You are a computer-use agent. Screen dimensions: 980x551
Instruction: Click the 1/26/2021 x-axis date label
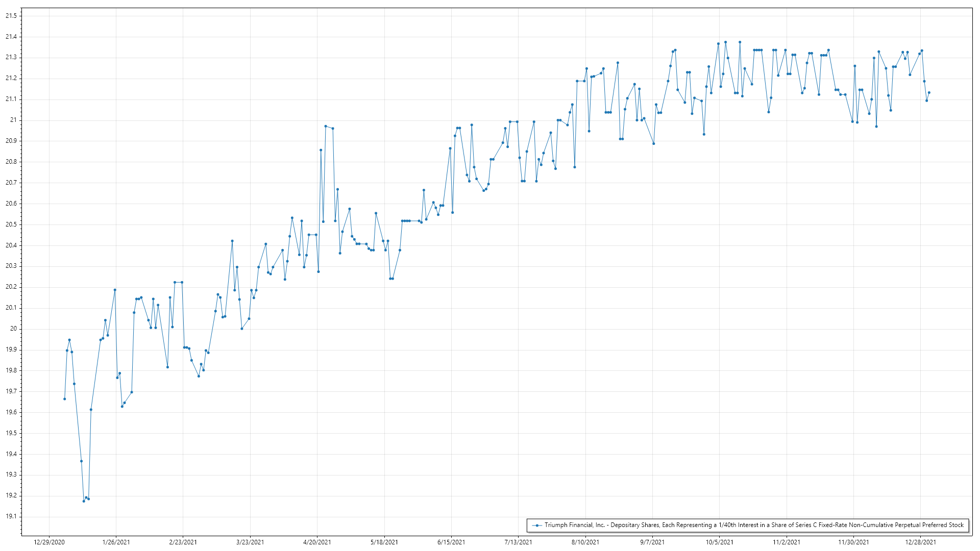tap(116, 542)
